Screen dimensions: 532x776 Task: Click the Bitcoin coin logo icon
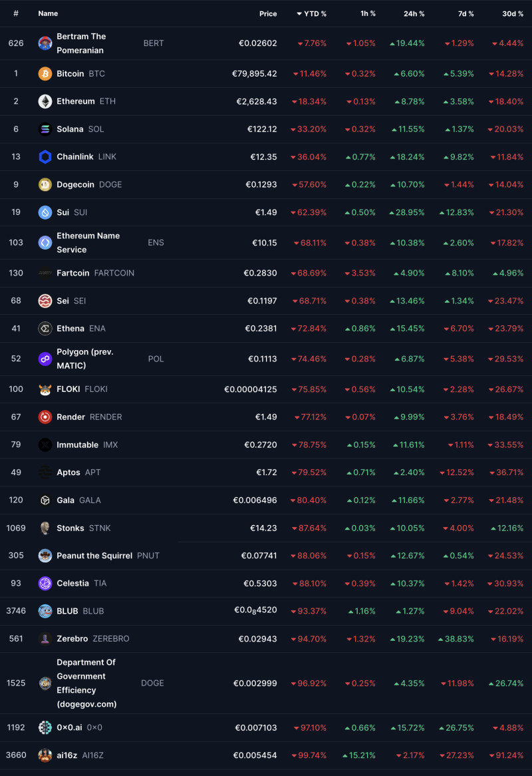click(x=45, y=73)
